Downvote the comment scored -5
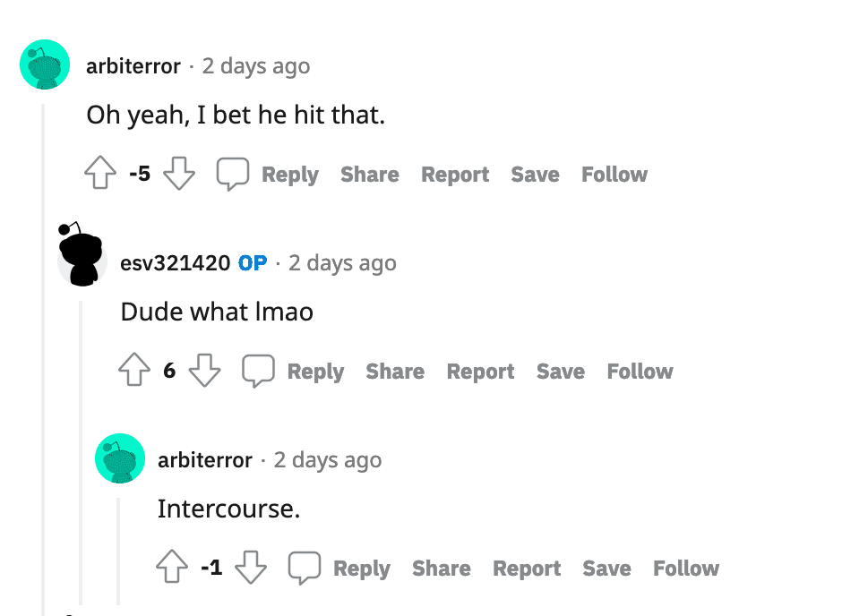Viewport: 842px width, 616px height. tap(179, 174)
